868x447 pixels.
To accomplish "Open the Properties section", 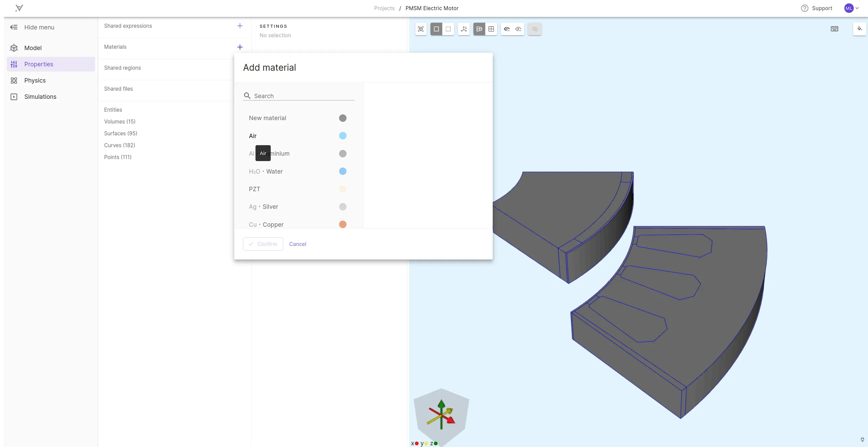I will (51, 64).
